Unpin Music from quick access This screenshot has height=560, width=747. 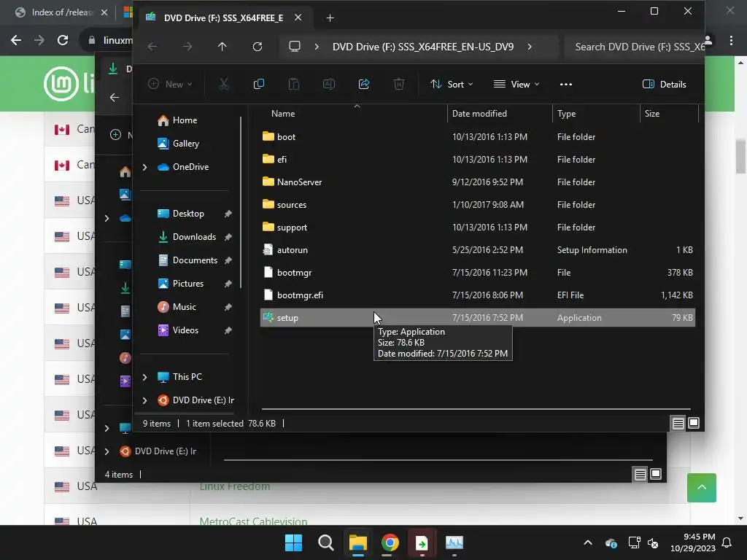228,307
